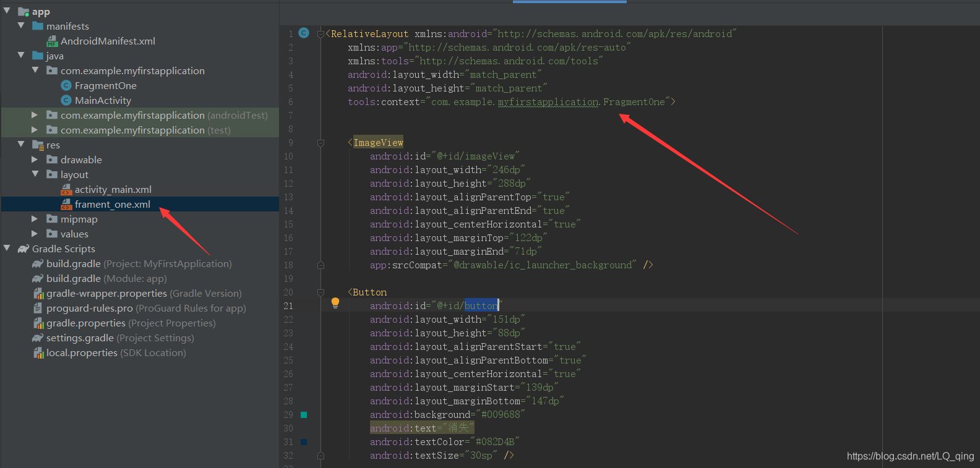Click the layout_height="288dp" value
Screen dimensions: 980x468
coord(512,184)
